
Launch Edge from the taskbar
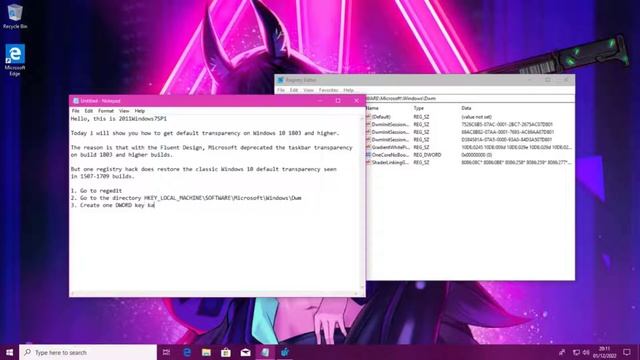click(x=187, y=352)
